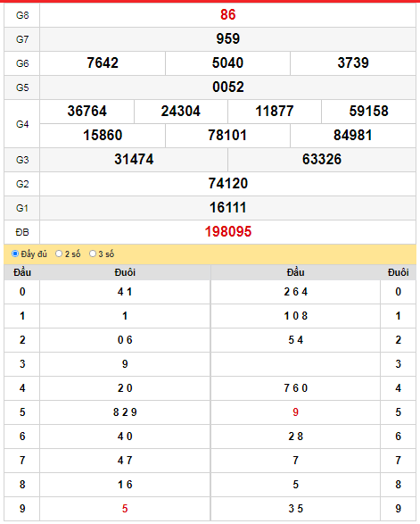
Task: Click G6 number 3739
Action: click(353, 62)
